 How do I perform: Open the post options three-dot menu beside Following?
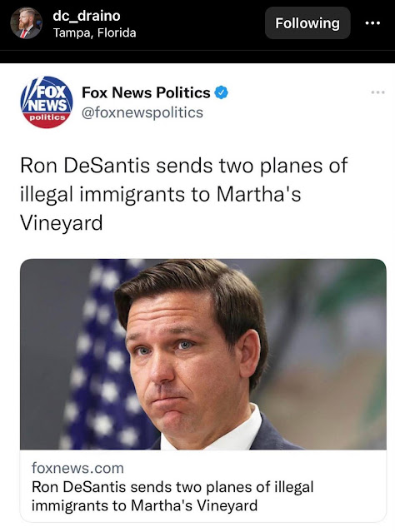[372, 23]
